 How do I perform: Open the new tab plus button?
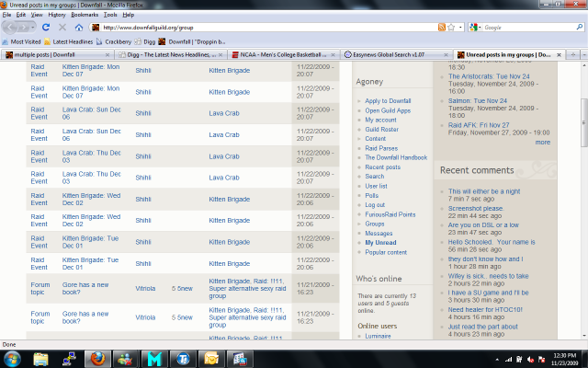(x=573, y=55)
